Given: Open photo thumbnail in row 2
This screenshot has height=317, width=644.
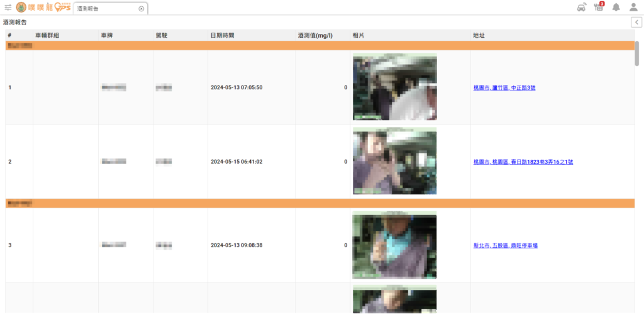Looking at the screenshot, I should tap(395, 161).
